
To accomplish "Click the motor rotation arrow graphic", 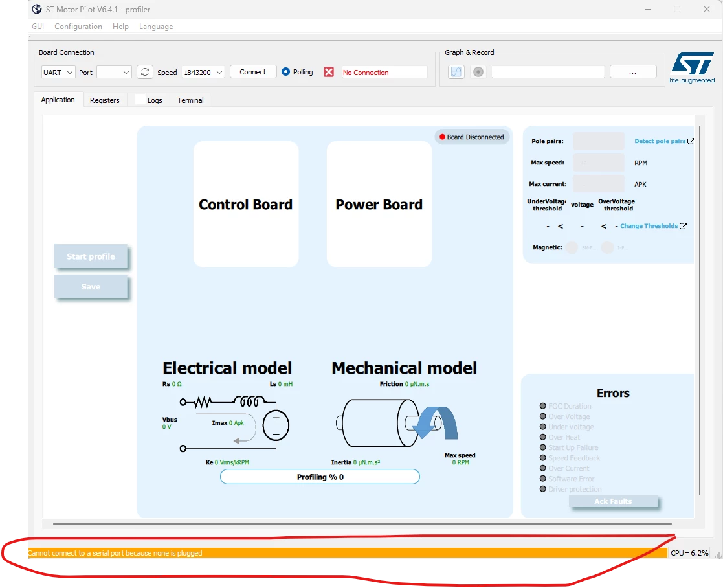I will pyautogui.click(x=435, y=422).
